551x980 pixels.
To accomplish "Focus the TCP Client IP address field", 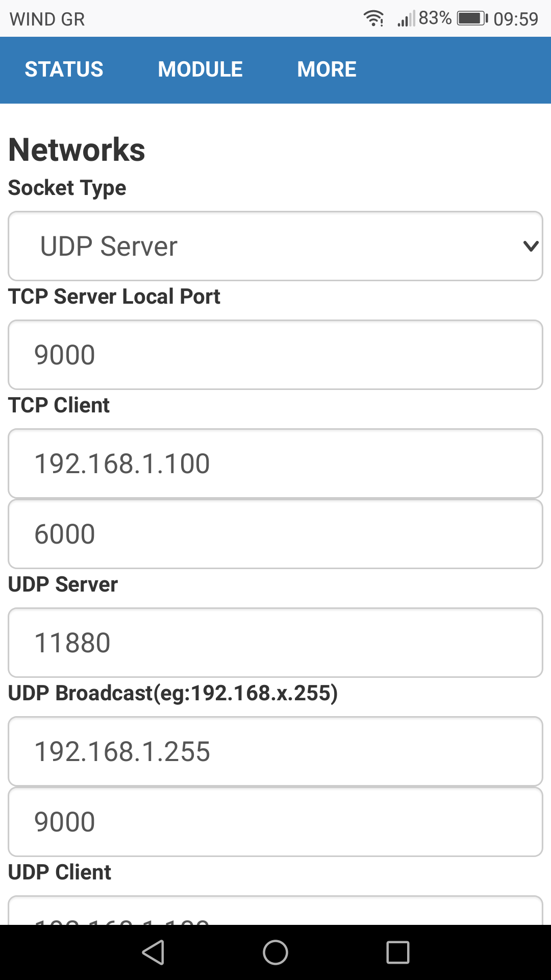I will tap(275, 463).
